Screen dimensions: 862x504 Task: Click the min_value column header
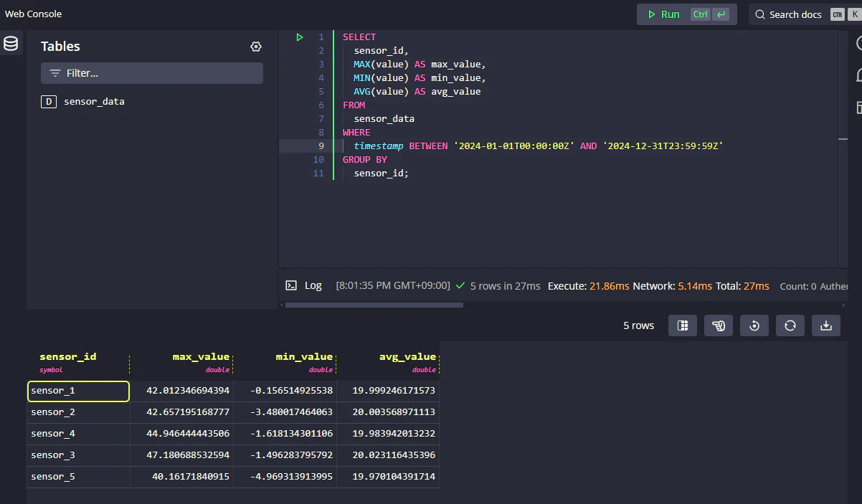[x=285, y=361]
